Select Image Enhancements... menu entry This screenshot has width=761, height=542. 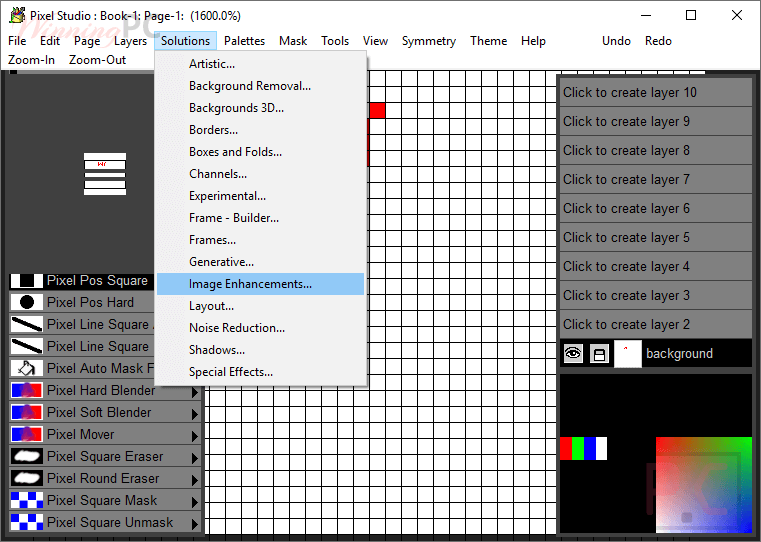pyautogui.click(x=261, y=284)
